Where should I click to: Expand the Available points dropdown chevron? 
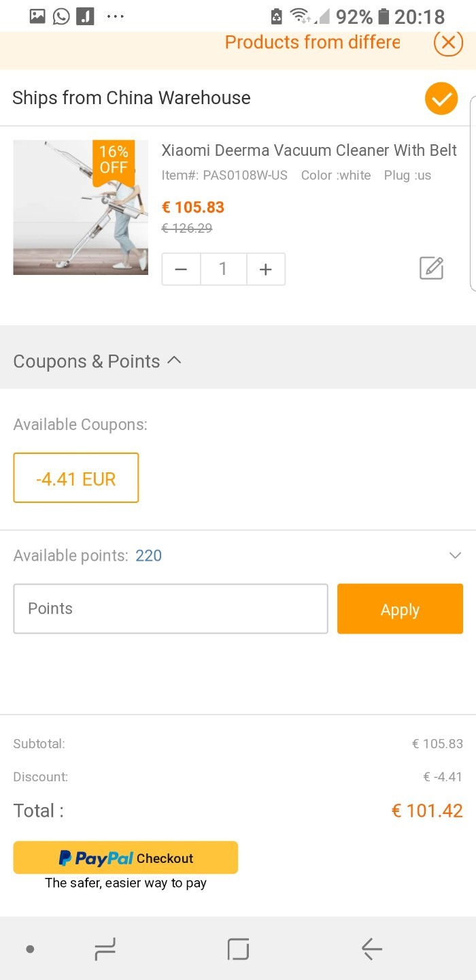455,555
